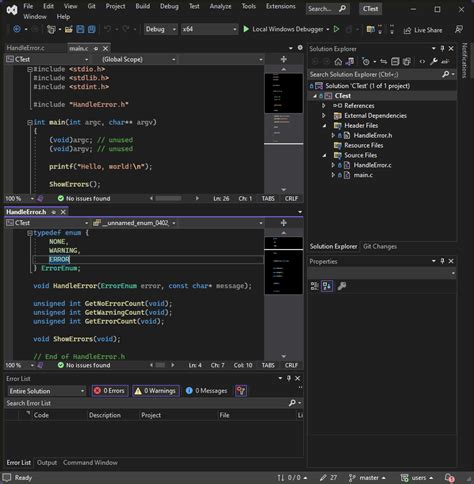Collapse the Source Files folder

(324, 155)
